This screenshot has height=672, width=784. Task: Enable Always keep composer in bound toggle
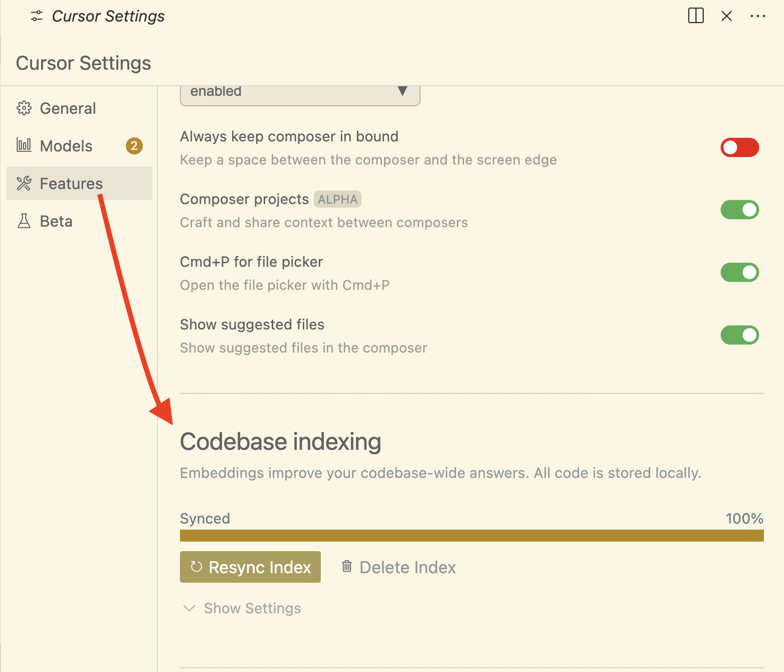[x=739, y=147]
